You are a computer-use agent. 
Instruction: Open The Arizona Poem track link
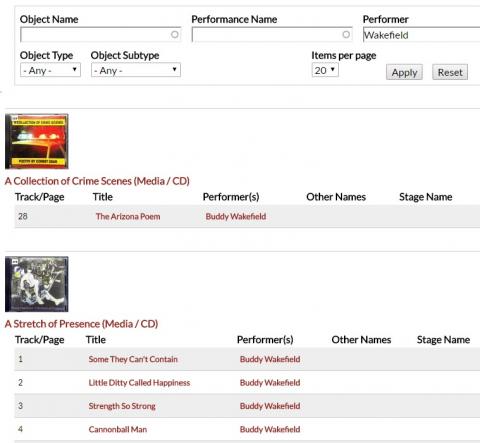pos(128,216)
